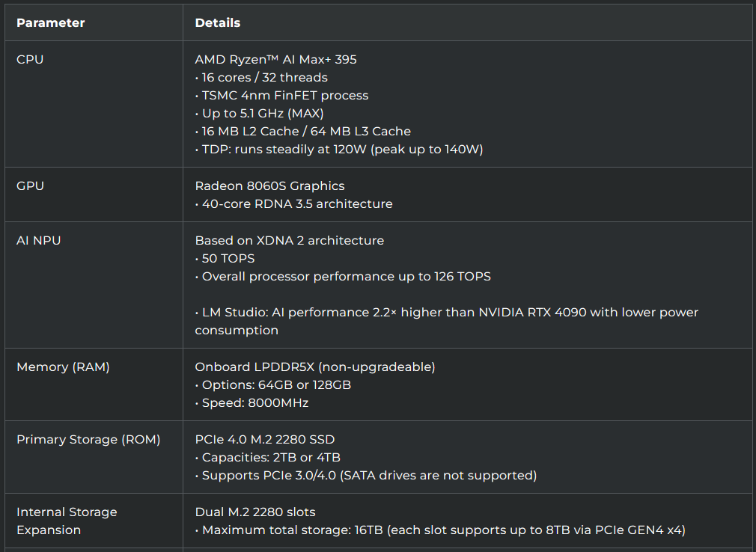The height and width of the screenshot is (552, 756).
Task: Select the GPU row label
Action: pos(30,185)
